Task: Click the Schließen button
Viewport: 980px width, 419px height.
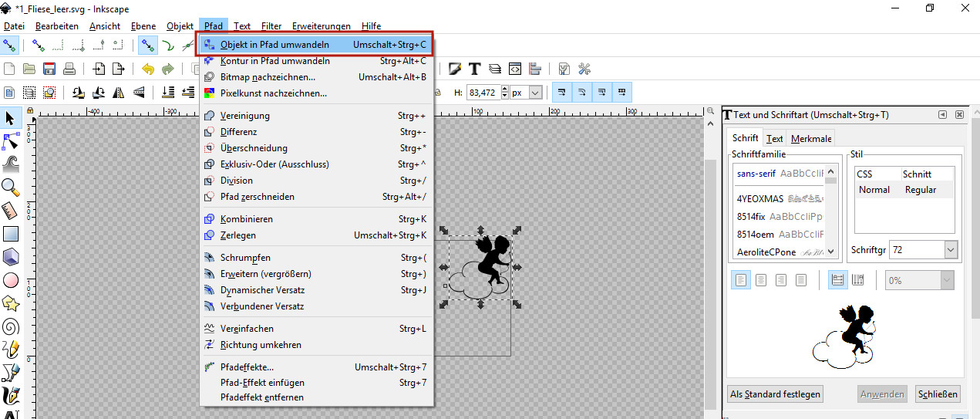Action: [x=938, y=394]
